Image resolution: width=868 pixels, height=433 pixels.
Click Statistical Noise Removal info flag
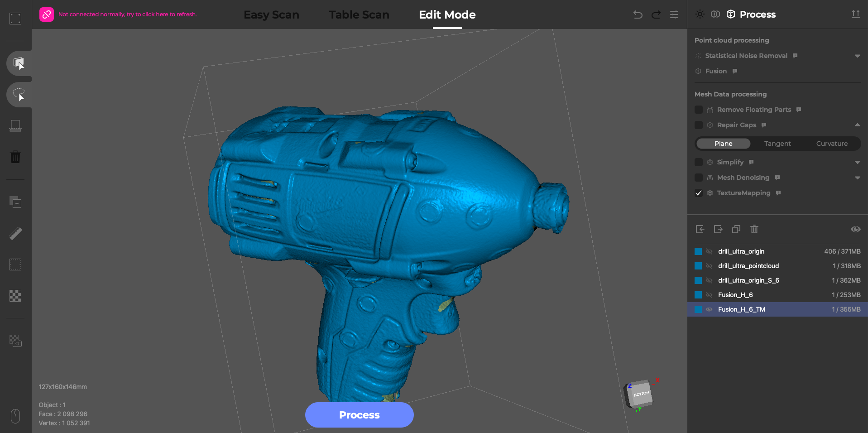tap(795, 56)
